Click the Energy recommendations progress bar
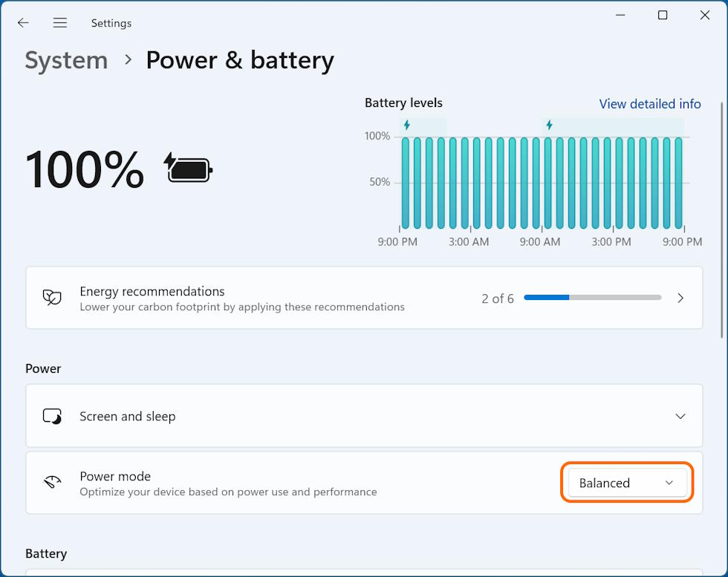This screenshot has width=728, height=577. pyautogui.click(x=592, y=298)
